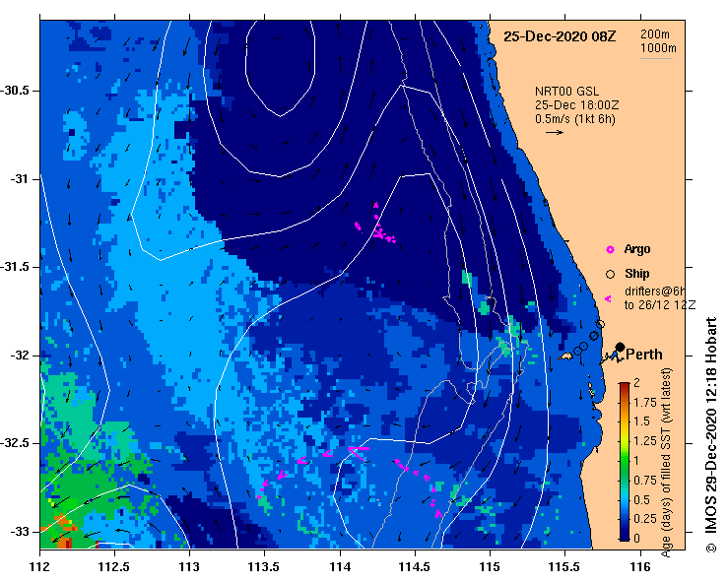Viewport: 728px width, 583px height.
Task: Click the 0.5m/s (1kt 6h) scale text
Action: tap(574, 119)
